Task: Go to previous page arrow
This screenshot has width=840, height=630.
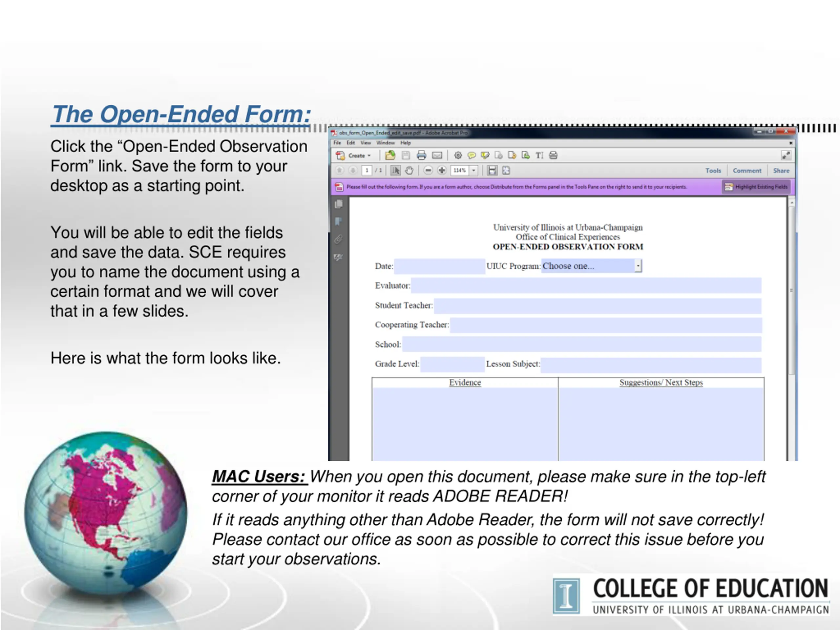Action: coord(340,171)
